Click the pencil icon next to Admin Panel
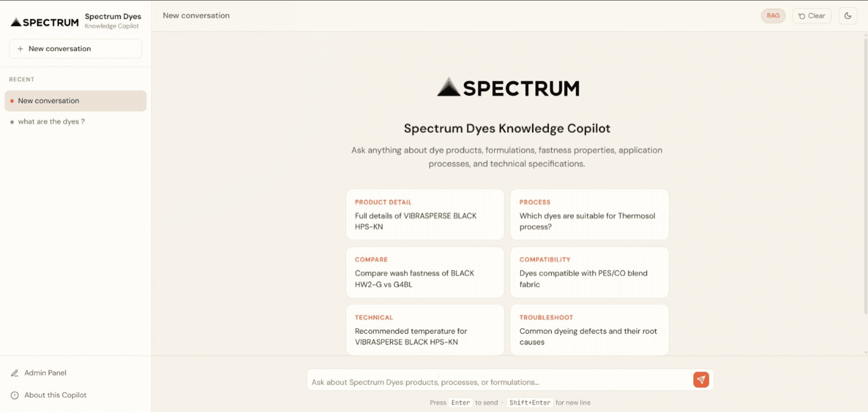868x412 pixels. click(x=15, y=374)
